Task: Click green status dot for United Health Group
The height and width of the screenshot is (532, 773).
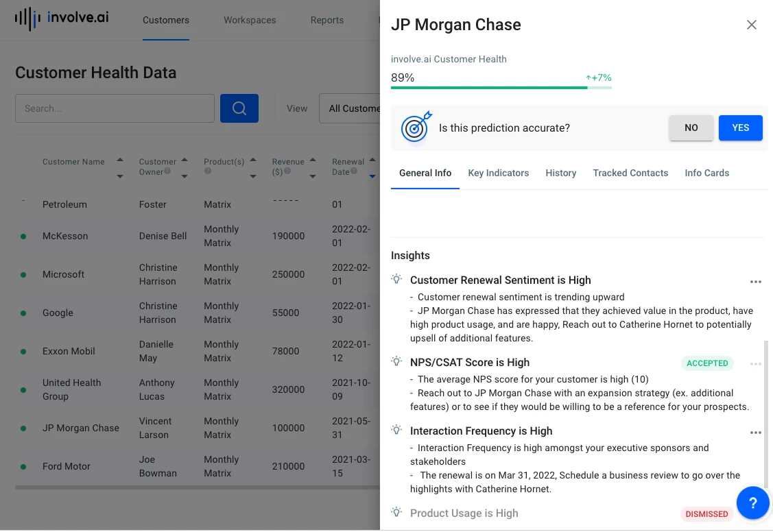Action: pyautogui.click(x=23, y=390)
